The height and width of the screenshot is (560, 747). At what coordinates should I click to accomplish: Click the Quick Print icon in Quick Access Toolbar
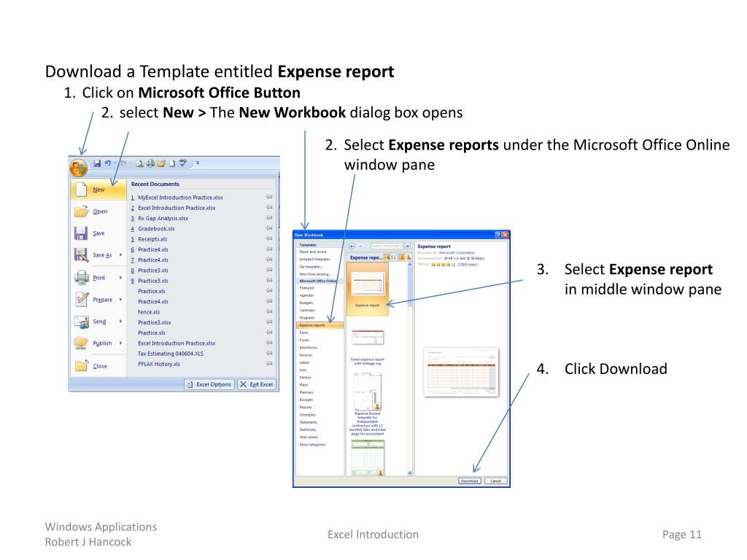point(150,163)
